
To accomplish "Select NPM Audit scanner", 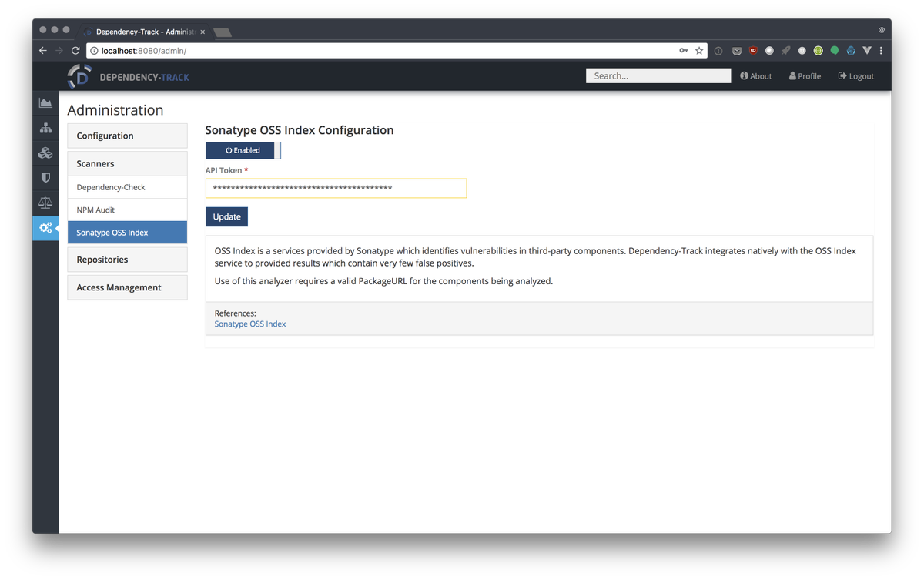I will 127,210.
